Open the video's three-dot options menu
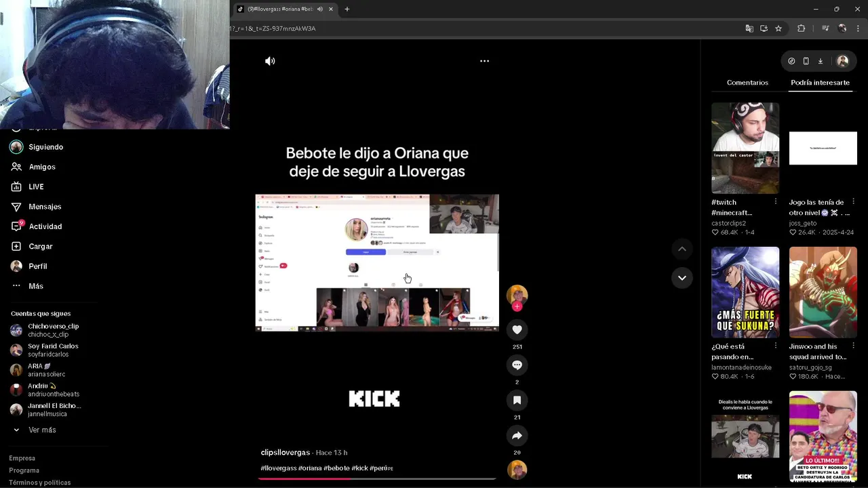The height and width of the screenshot is (488, 868). pos(484,61)
